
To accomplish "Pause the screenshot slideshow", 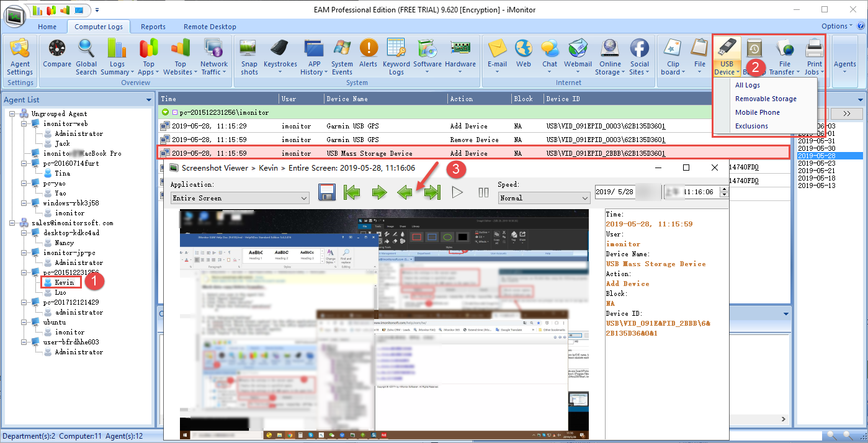I will (483, 192).
